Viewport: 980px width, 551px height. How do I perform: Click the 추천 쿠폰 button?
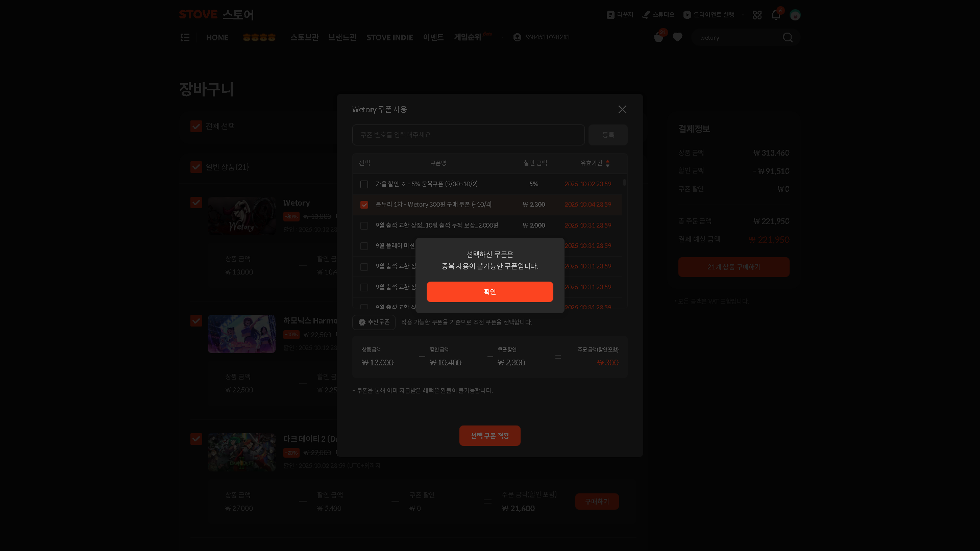click(374, 322)
